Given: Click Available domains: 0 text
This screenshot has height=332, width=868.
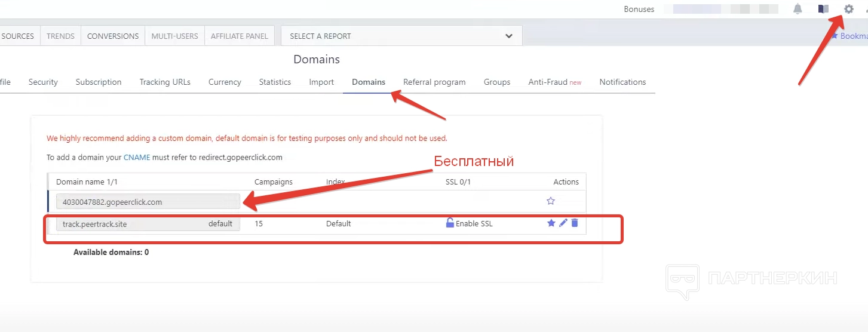Looking at the screenshot, I should (x=111, y=252).
